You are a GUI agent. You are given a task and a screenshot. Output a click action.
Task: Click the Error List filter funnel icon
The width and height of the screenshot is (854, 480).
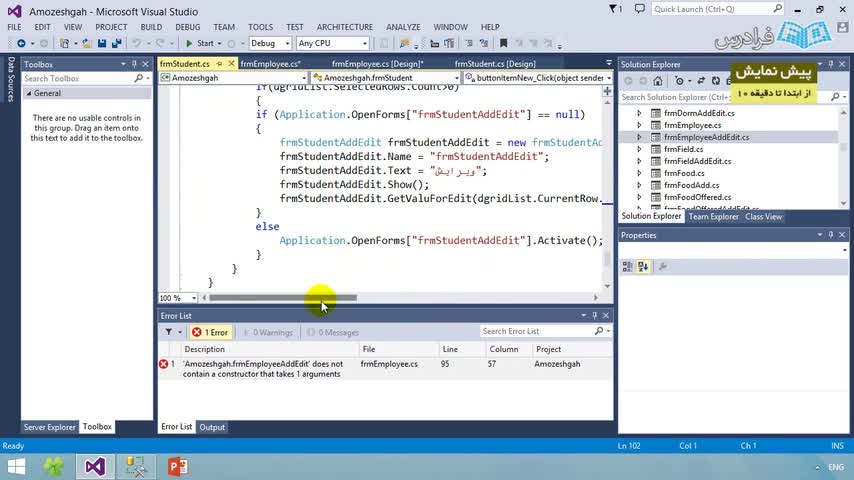pyautogui.click(x=169, y=332)
